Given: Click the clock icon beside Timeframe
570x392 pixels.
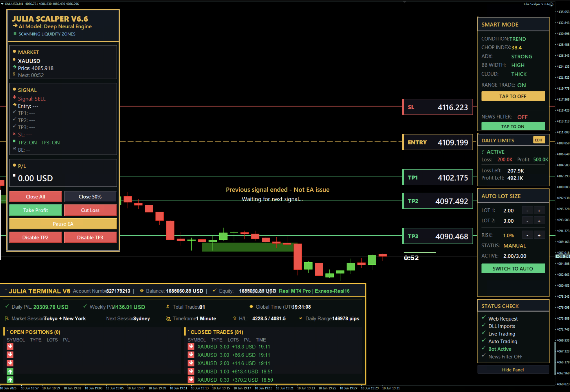Looking at the screenshot, I should [168, 318].
